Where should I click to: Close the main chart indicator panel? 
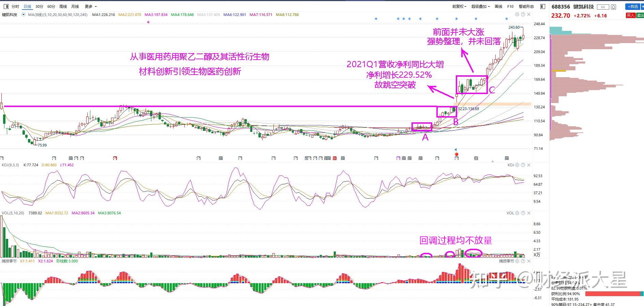pyautogui.click(x=529, y=15)
